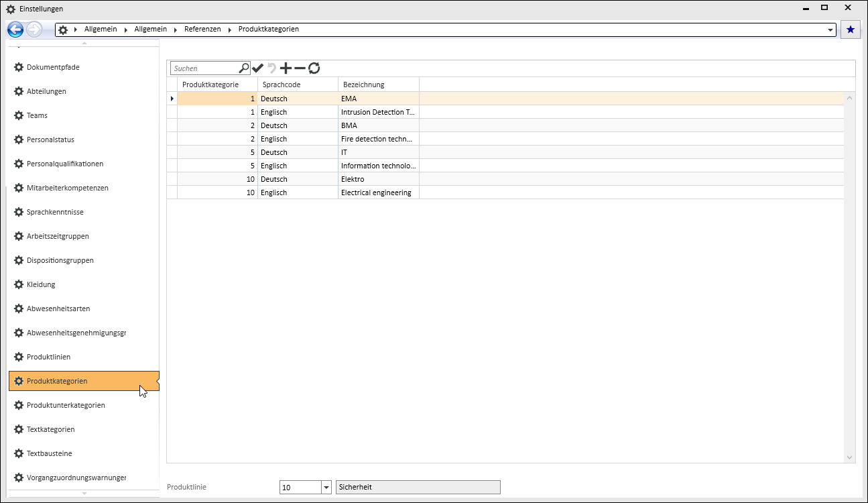Screen dimensions: 868x503
Task: Click the gear icon beside Sprachkenntnisse
Action: pos(19,212)
